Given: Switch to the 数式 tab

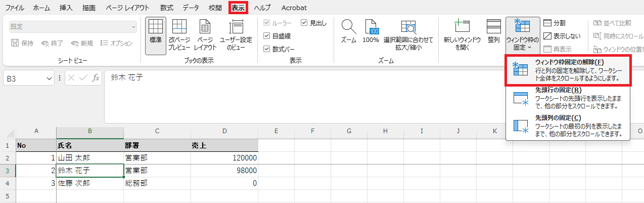Looking at the screenshot, I should (166, 8).
